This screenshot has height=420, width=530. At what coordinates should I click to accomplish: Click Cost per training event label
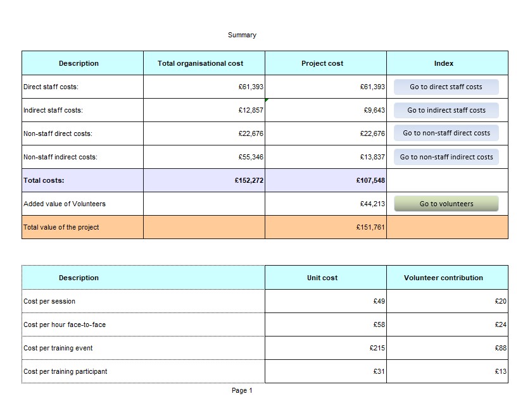click(x=58, y=348)
